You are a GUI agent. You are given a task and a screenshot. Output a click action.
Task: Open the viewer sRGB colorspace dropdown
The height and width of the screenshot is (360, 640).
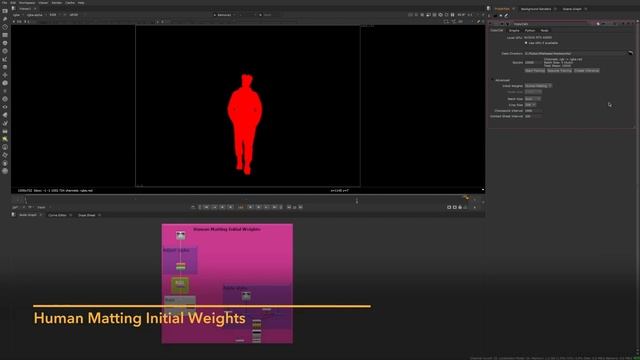(x=75, y=15)
